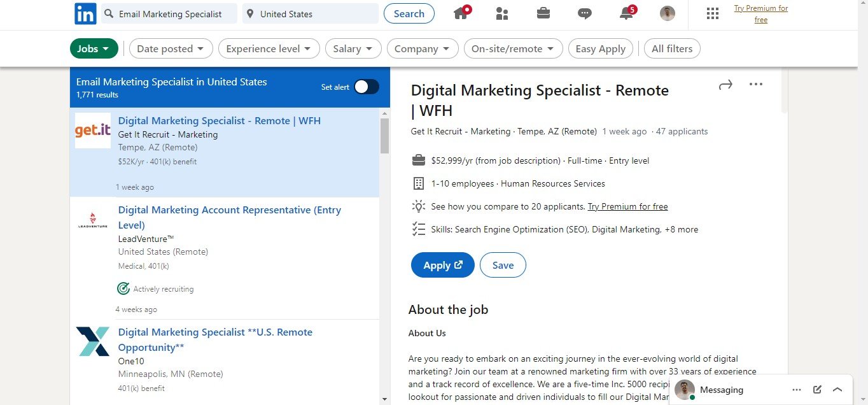The image size is (868, 405).
Task: Click the Messaging label in bottom bar
Action: (722, 390)
